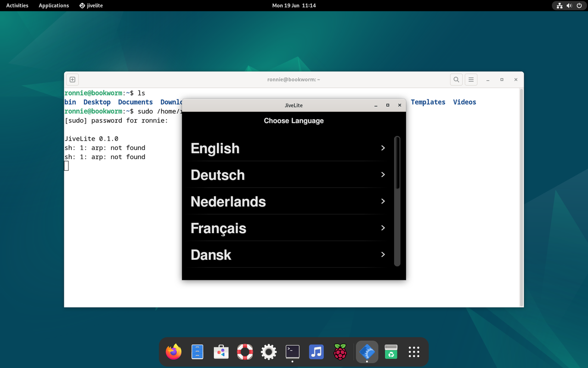Click the terminal search icon
588x368 pixels.
point(456,80)
